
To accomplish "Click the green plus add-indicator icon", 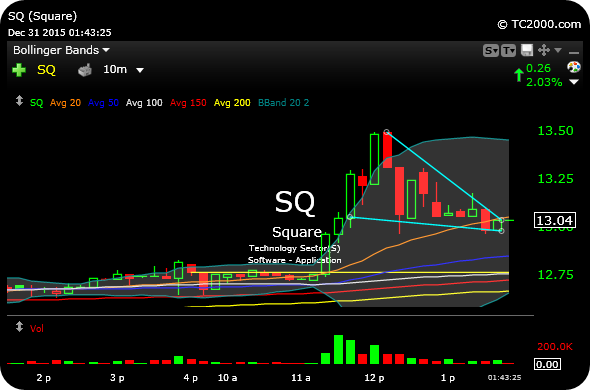I will pyautogui.click(x=19, y=70).
